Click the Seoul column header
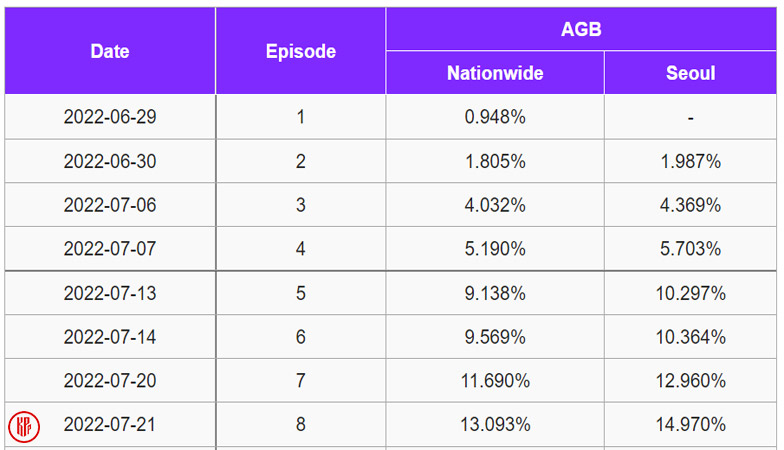The height and width of the screenshot is (450, 784). click(x=691, y=73)
